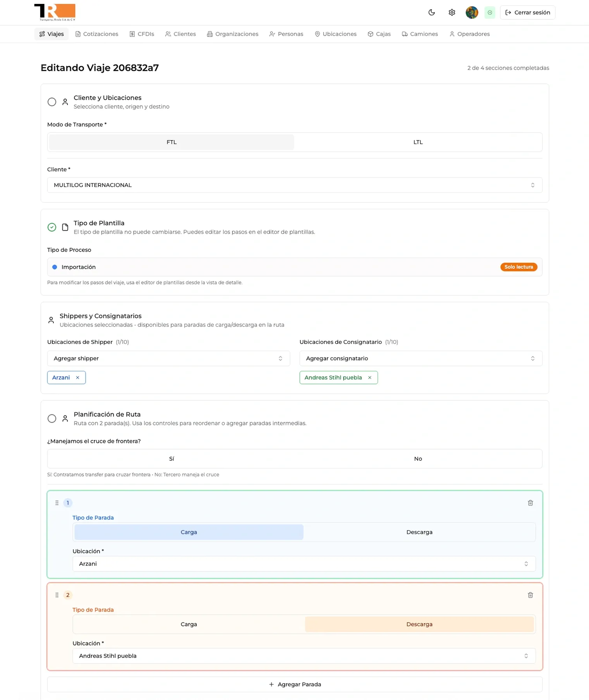Image resolution: width=589 pixels, height=700 pixels.
Task: Choose Sí for border crossing handling
Action: tap(171, 459)
